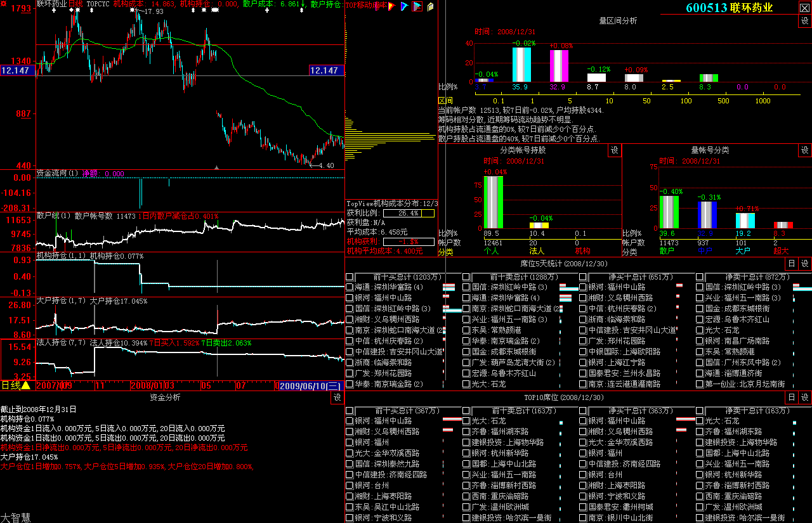
Task: Click the yellow building chart icon
Action: point(431,7)
